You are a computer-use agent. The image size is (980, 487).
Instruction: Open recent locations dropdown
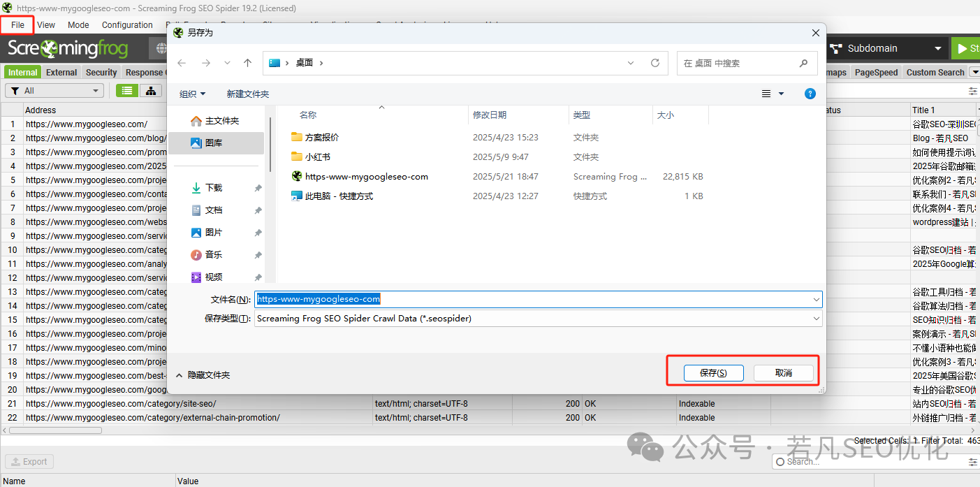pyautogui.click(x=227, y=63)
